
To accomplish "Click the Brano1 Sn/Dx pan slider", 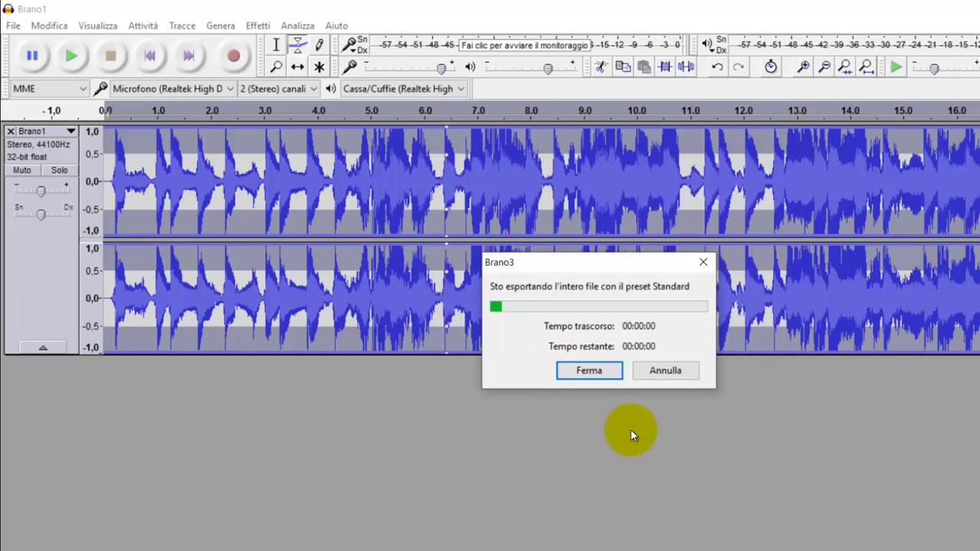I will tap(41, 214).
